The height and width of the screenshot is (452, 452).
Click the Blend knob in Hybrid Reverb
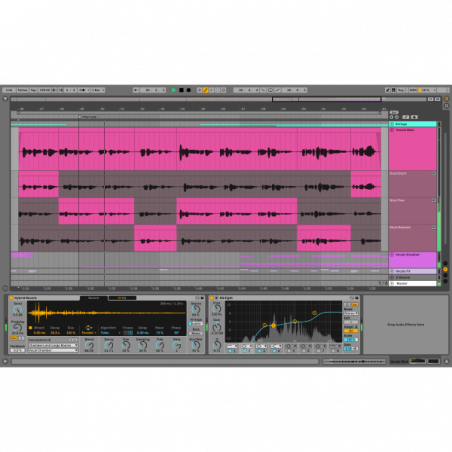[89, 345]
